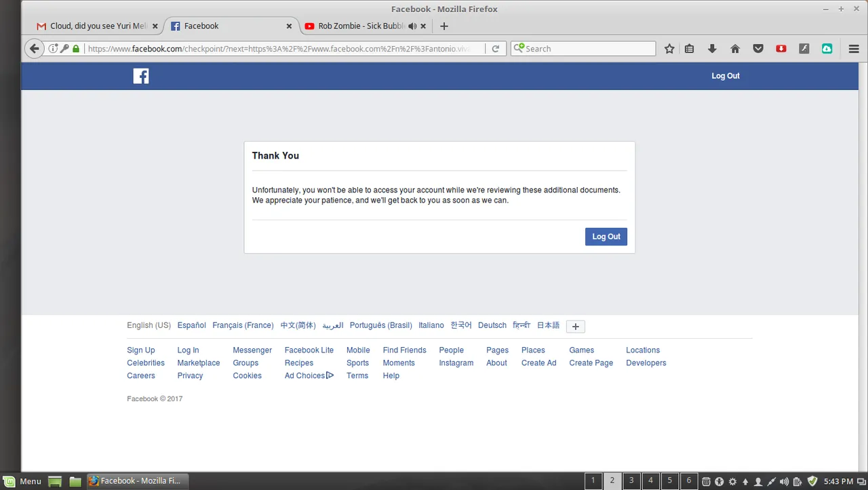The width and height of the screenshot is (868, 490).
Task: Close the Gmail tab
Action: 155,26
